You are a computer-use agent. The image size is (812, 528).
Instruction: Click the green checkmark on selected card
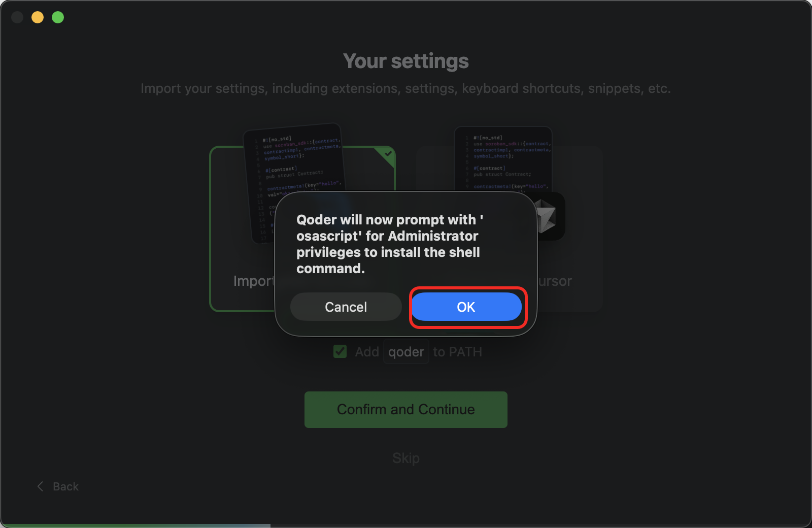388,153
